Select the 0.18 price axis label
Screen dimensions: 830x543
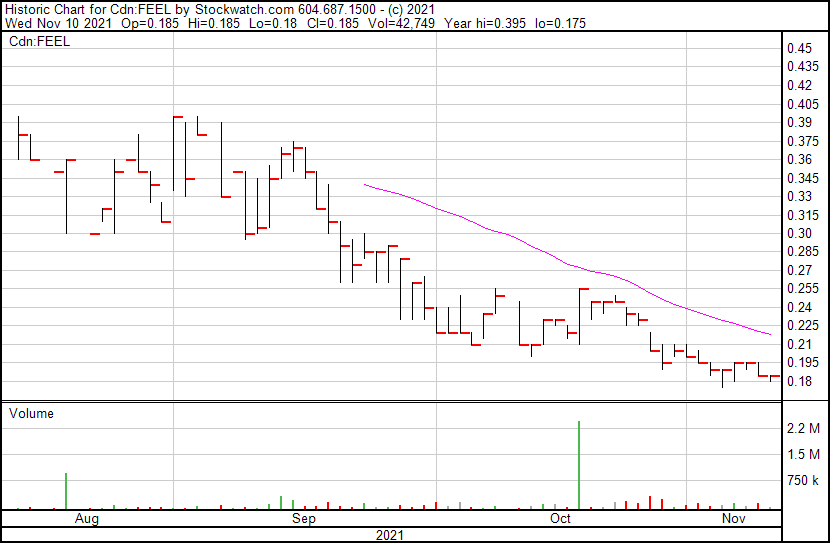pyautogui.click(x=799, y=381)
